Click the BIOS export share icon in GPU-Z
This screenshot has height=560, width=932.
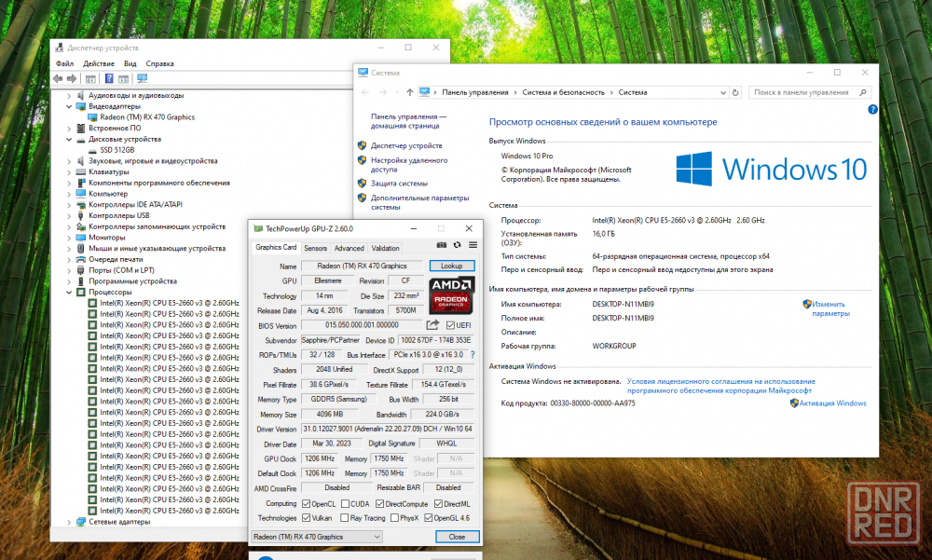[x=432, y=324]
